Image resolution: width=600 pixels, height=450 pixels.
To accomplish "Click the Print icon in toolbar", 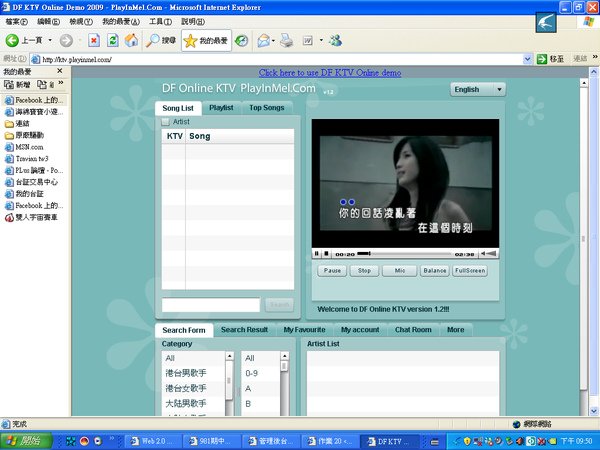I will 286,40.
